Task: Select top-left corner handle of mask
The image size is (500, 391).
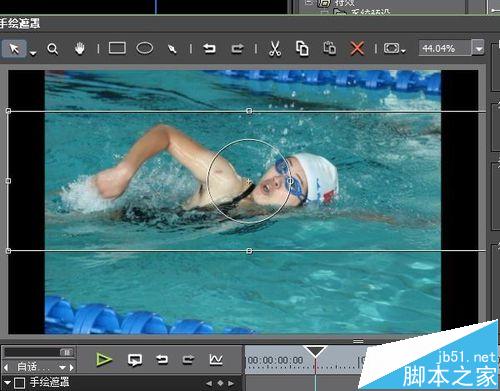Action: point(8,110)
